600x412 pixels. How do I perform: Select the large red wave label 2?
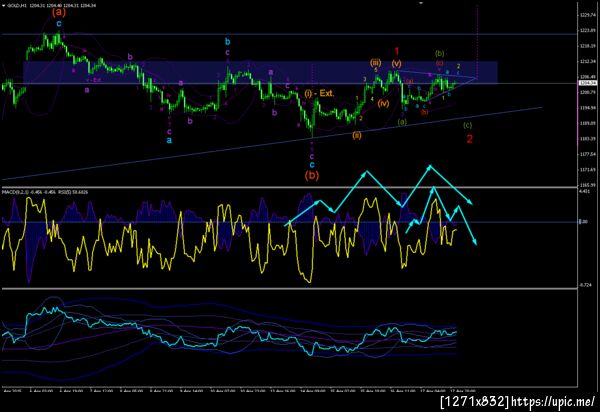coord(470,139)
